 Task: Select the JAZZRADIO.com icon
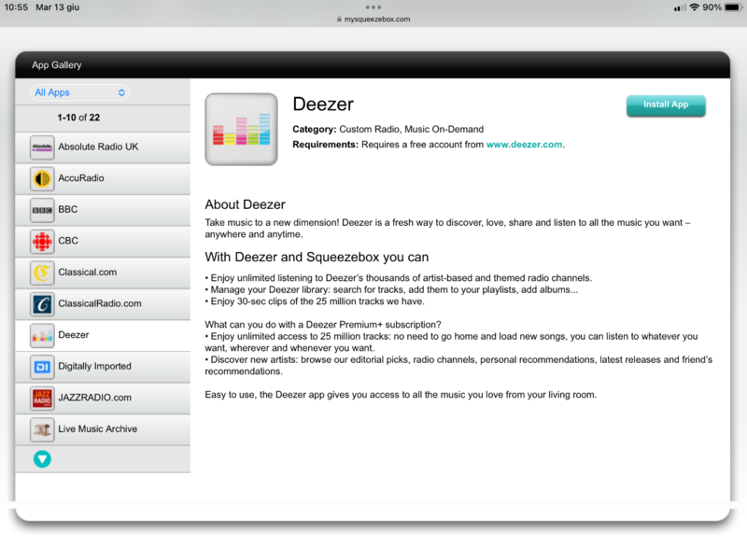point(42,399)
